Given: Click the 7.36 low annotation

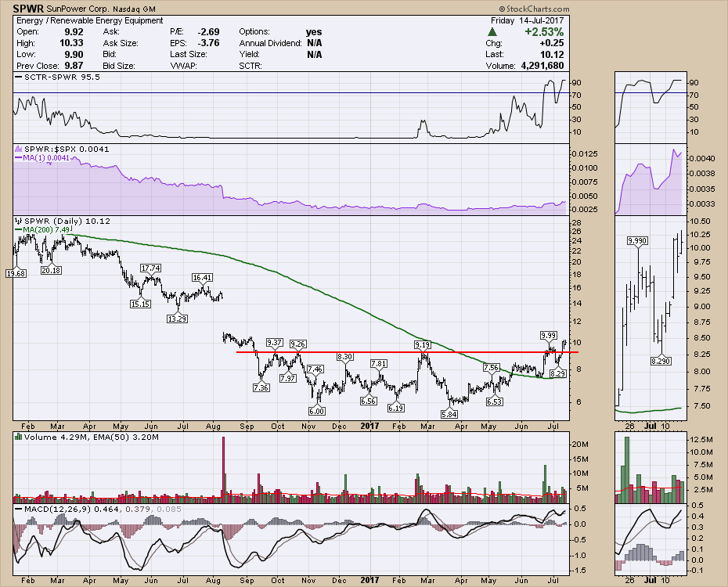Looking at the screenshot, I should [261, 387].
